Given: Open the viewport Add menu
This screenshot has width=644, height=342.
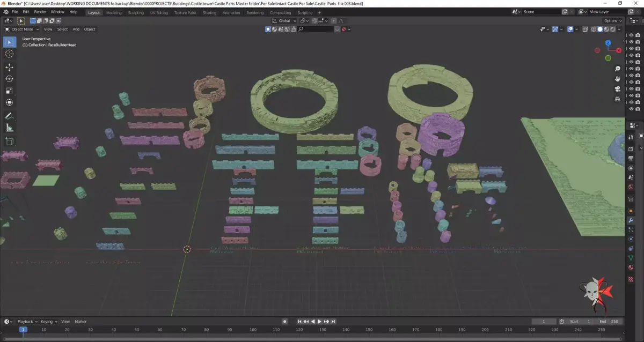Looking at the screenshot, I should click(x=76, y=29).
